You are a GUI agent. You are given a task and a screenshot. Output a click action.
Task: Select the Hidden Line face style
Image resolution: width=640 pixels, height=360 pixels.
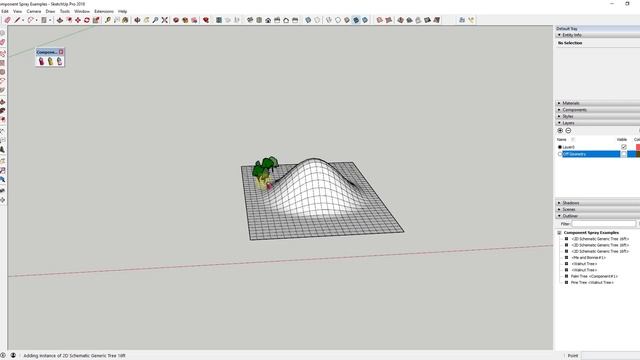pos(338,20)
